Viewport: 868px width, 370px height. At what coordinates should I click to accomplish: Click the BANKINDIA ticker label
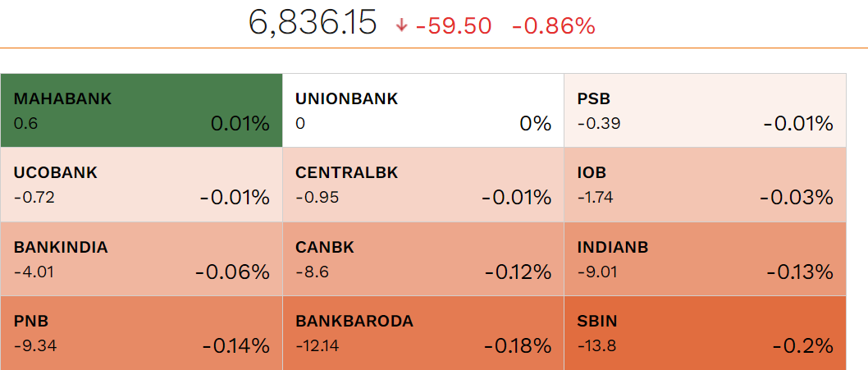pyautogui.click(x=61, y=247)
